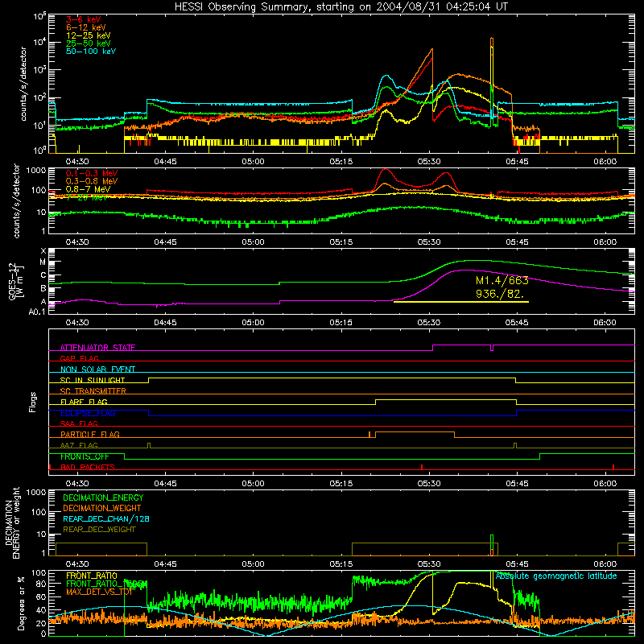This screenshot has width=644, height=644.
Task: Click the X class label on the GOES axis
Action: click(43, 251)
